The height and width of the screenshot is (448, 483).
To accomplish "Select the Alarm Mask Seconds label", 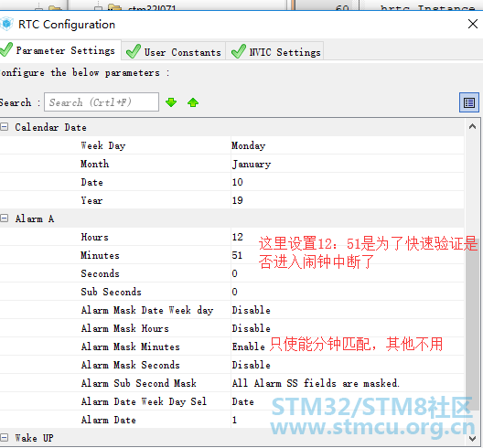I will [x=130, y=365].
